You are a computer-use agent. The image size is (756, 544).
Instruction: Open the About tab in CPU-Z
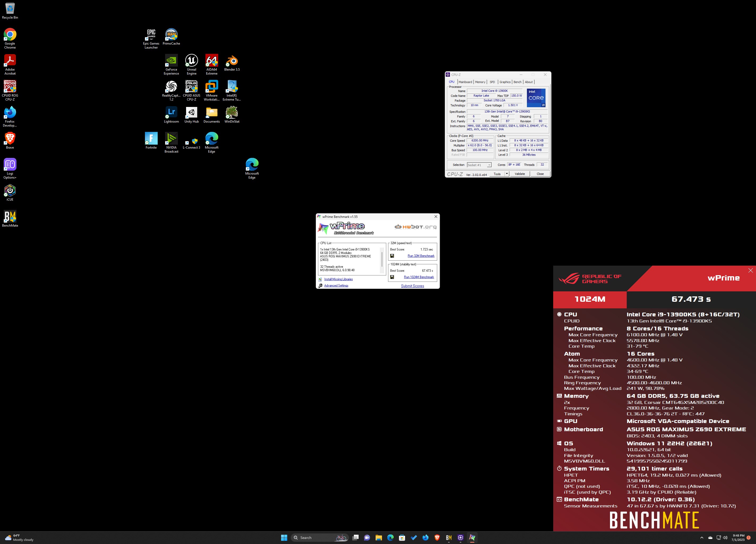point(529,82)
